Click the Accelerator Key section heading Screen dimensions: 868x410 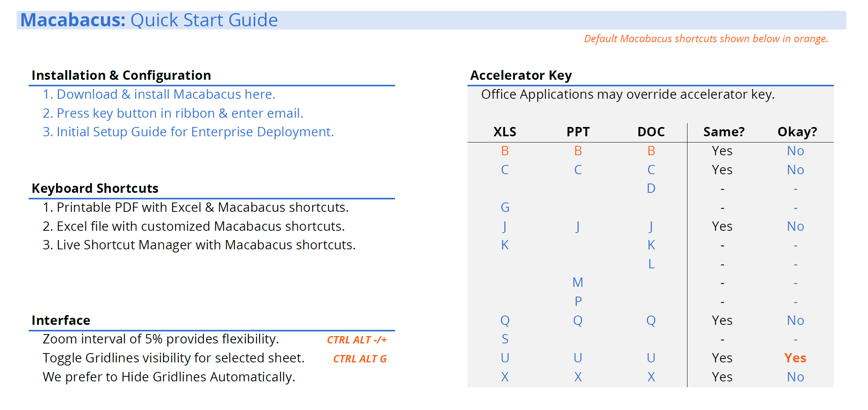pos(521,75)
